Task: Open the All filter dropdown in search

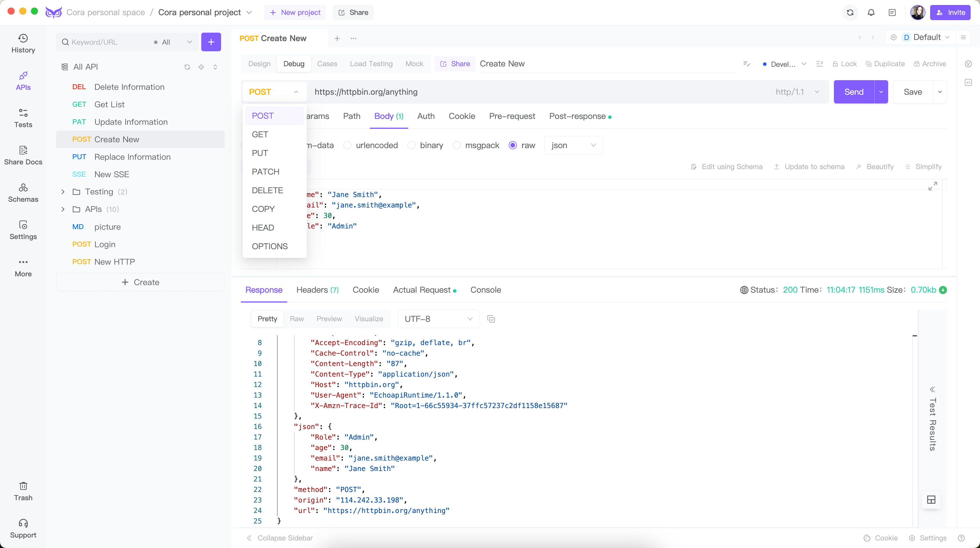Action: pos(173,42)
